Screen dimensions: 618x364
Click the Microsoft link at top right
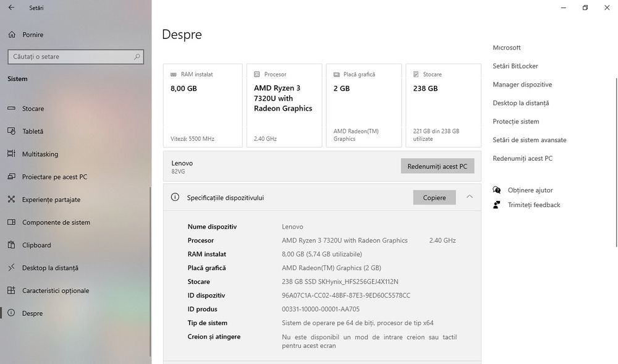507,48
